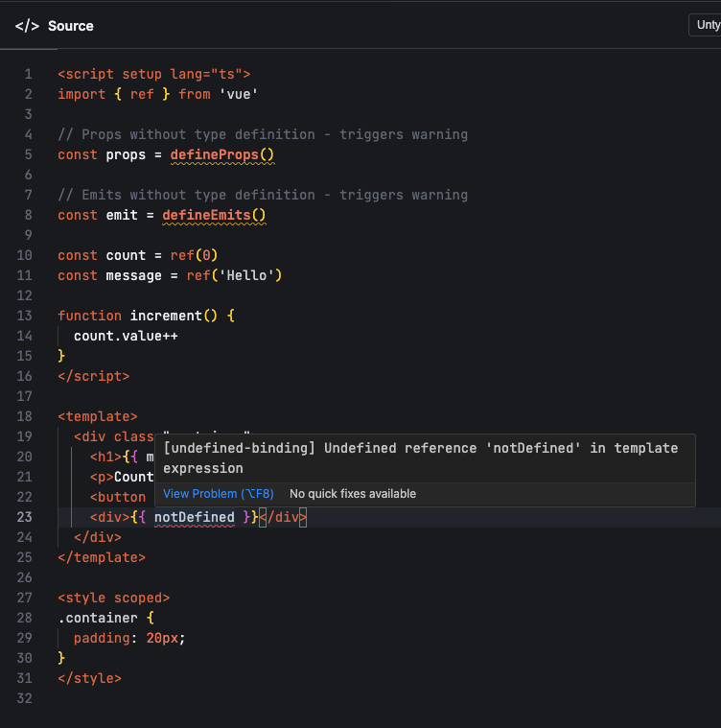Click defineEmits() call on line 8
721x728 pixels.
coord(214,215)
